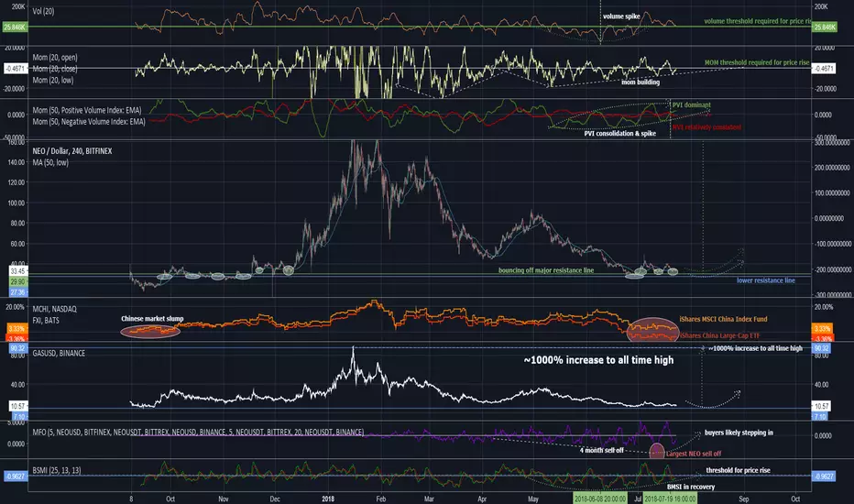This screenshot has width=854, height=504.
Task: Click the Sep label on time axis
Action: tap(743, 499)
